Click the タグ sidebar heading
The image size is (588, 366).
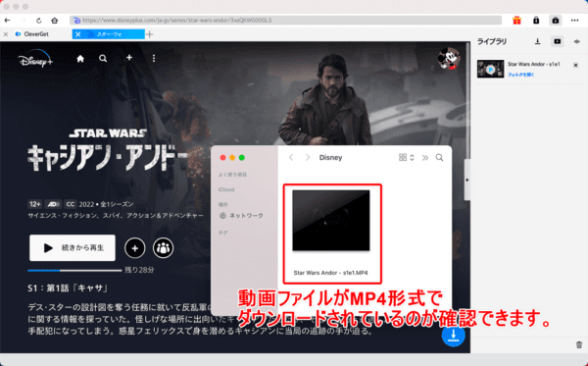(222, 233)
